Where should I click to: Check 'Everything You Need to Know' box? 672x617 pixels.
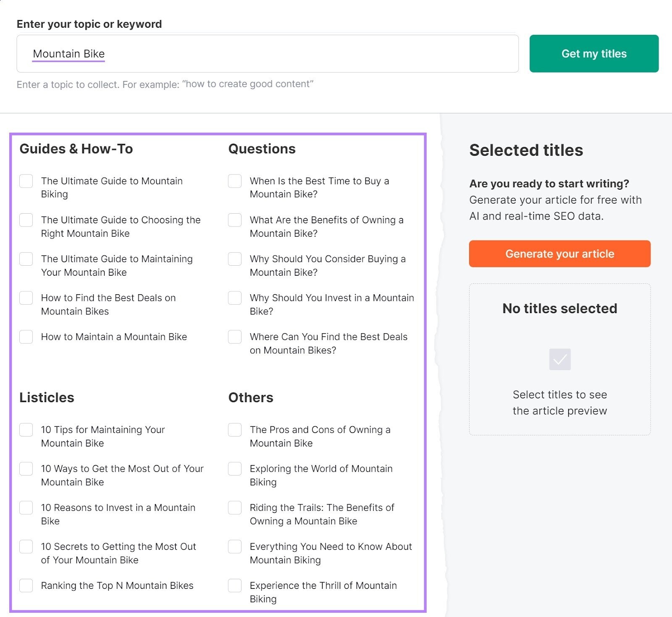pos(235,546)
